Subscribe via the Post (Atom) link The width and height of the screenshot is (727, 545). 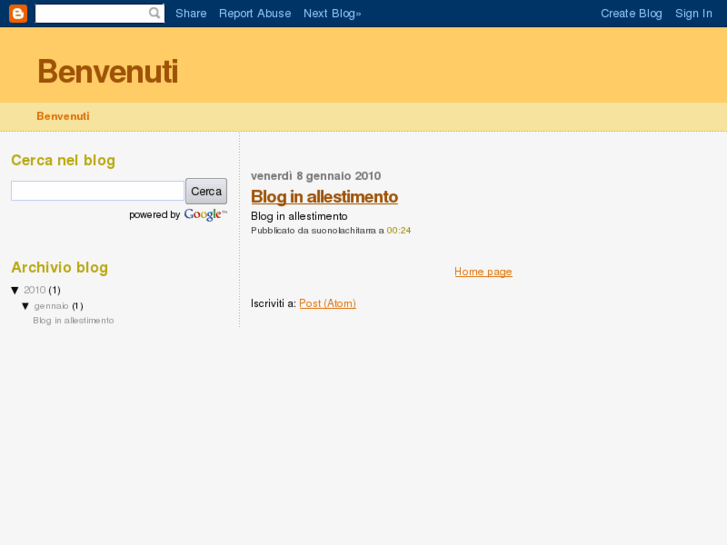tap(328, 303)
